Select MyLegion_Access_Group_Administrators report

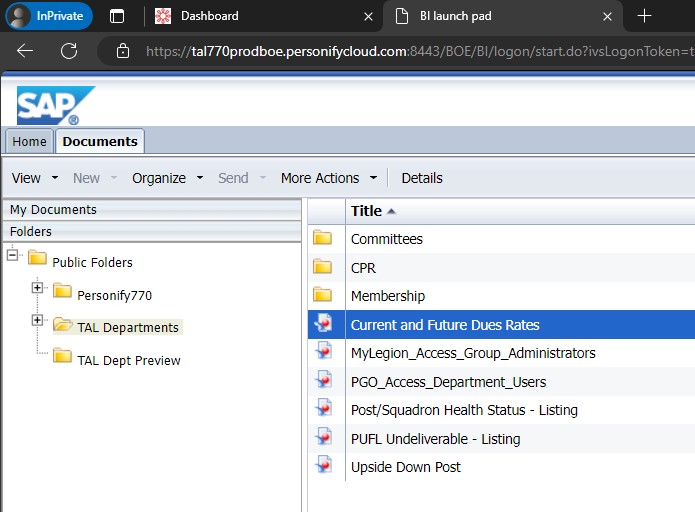(501, 353)
